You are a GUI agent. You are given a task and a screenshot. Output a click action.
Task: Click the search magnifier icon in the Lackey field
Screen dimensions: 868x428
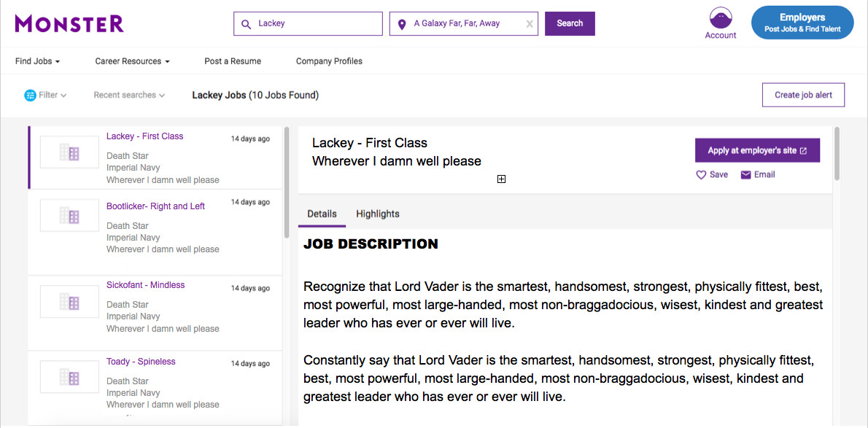pos(247,24)
